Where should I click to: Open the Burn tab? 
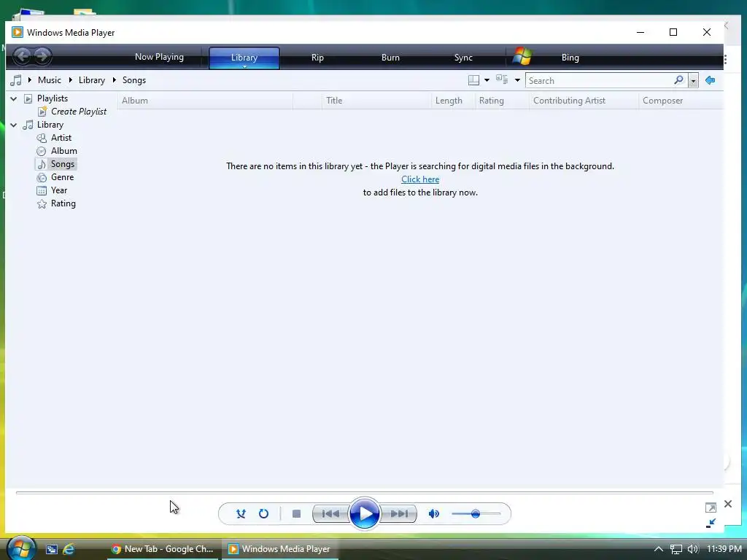click(390, 58)
